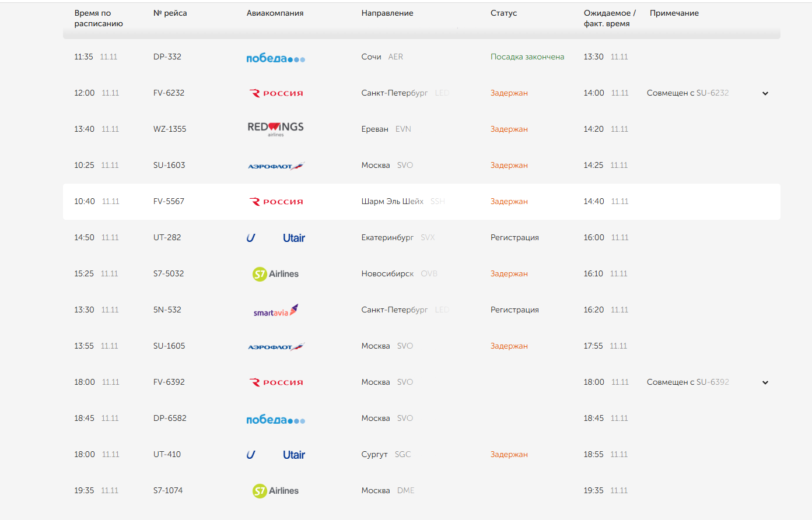Click the 'Совмещен с SU-6232' note
The height and width of the screenshot is (520, 812).
pyautogui.click(x=687, y=93)
